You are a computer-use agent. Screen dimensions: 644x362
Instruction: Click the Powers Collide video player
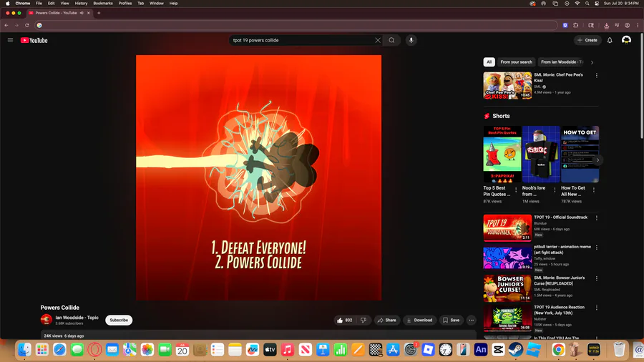[x=259, y=177]
